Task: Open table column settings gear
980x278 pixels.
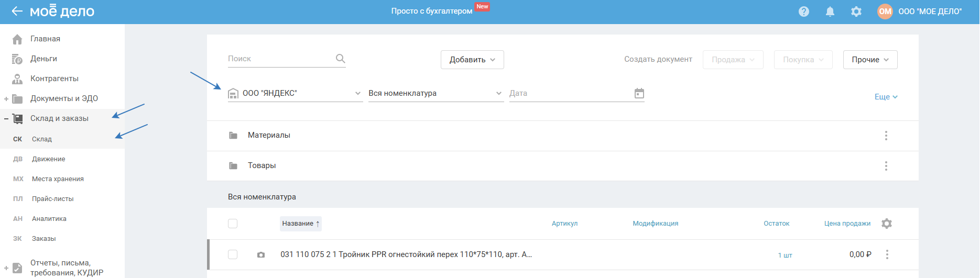Action: tap(887, 224)
